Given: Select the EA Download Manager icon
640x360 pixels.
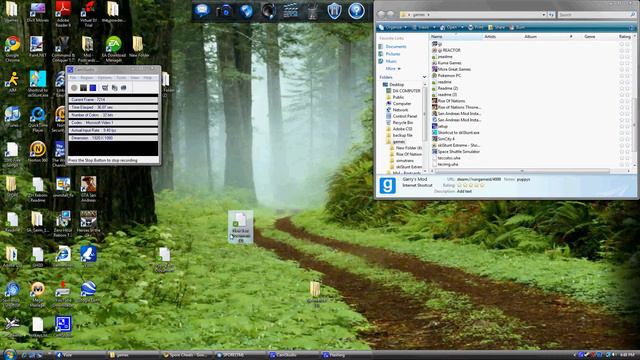Looking at the screenshot, I should [x=113, y=49].
